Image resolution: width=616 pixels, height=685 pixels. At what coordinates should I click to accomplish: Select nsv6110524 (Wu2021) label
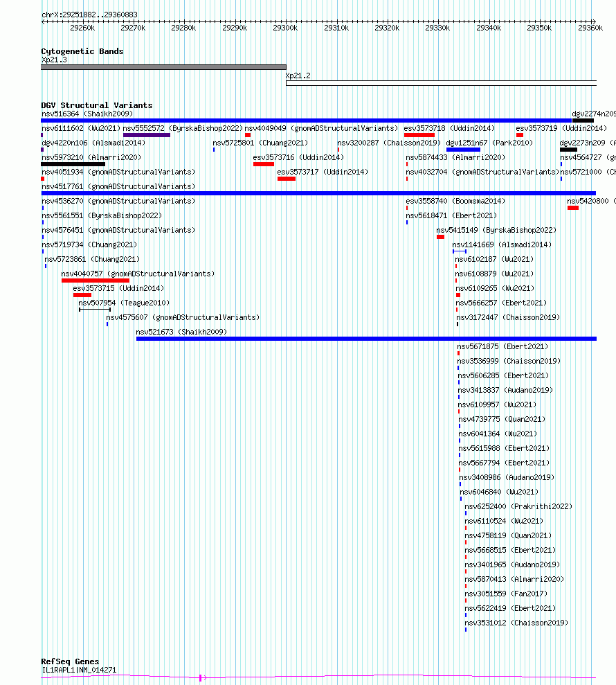tap(504, 521)
